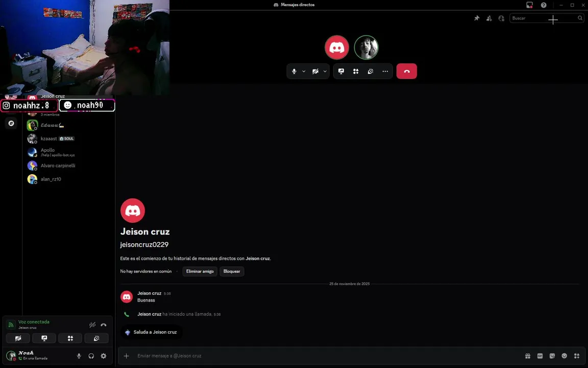Open the Discover compass icon in sidebar

(11, 123)
